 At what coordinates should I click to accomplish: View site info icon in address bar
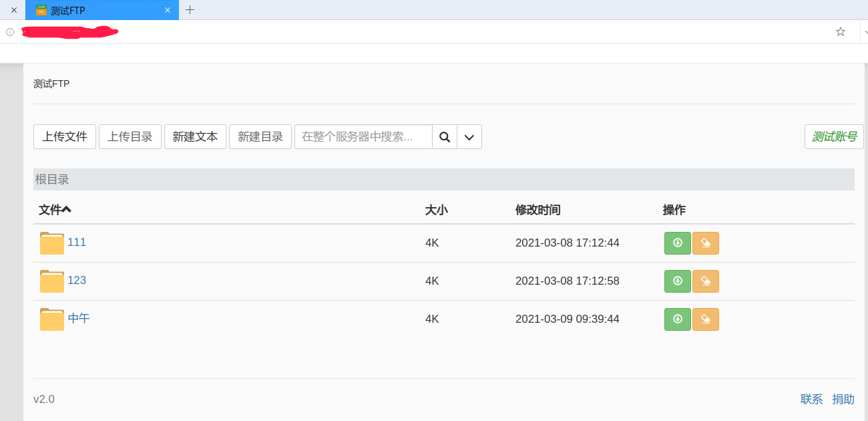pyautogui.click(x=10, y=31)
